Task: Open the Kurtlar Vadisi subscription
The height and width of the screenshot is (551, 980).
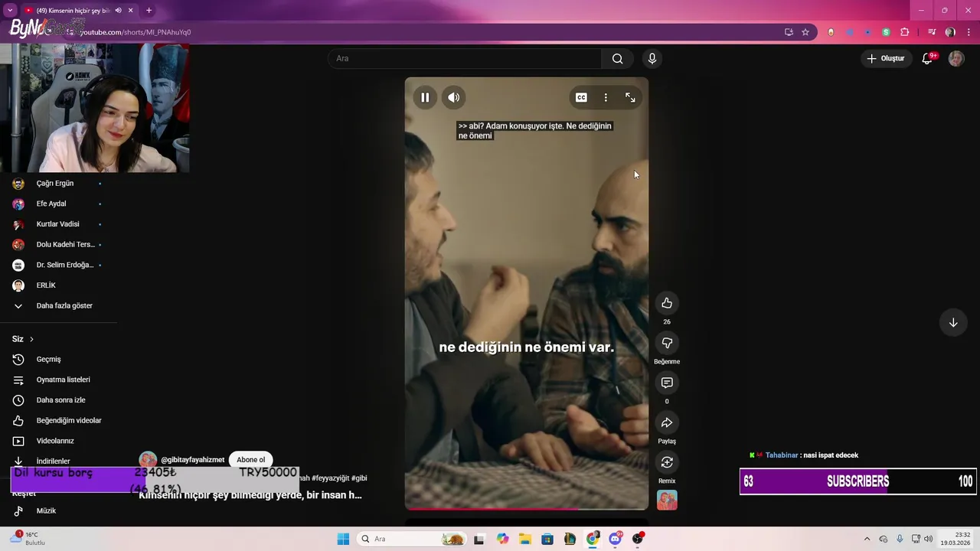Action: pyautogui.click(x=57, y=224)
